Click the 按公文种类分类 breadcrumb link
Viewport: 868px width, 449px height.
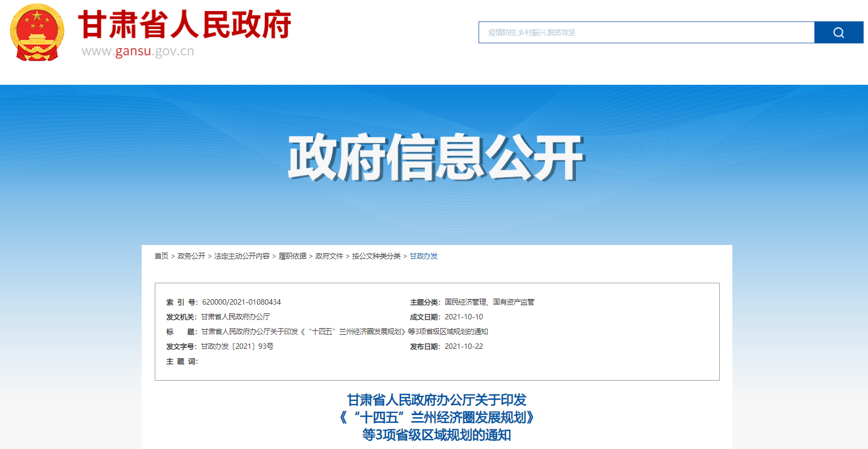tap(376, 256)
